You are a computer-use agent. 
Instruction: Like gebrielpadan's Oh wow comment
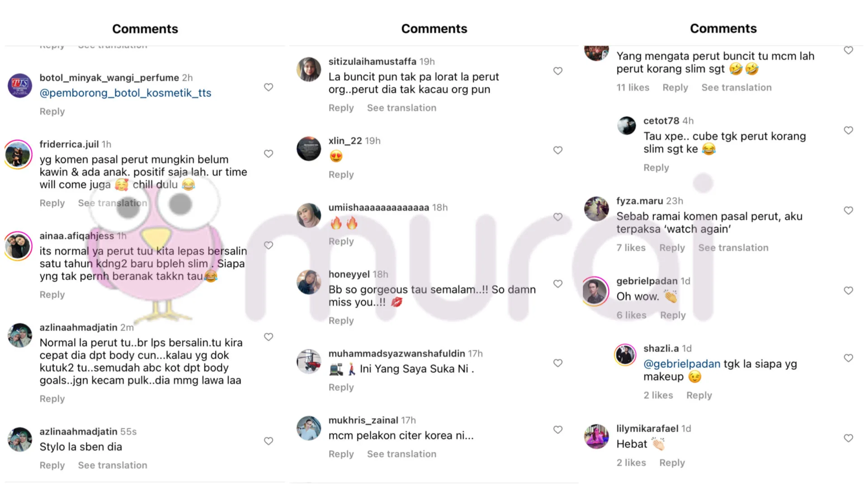coord(849,291)
